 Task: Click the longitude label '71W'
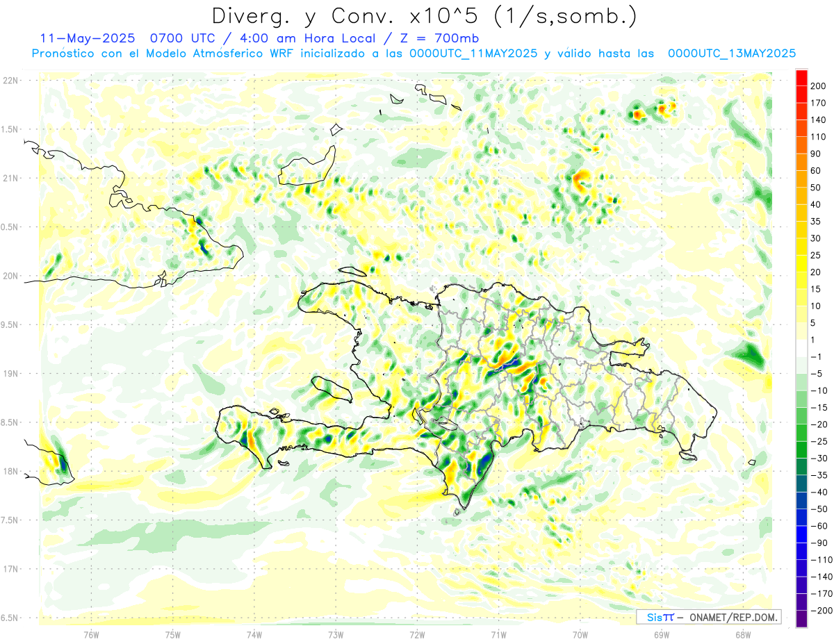[x=498, y=634]
